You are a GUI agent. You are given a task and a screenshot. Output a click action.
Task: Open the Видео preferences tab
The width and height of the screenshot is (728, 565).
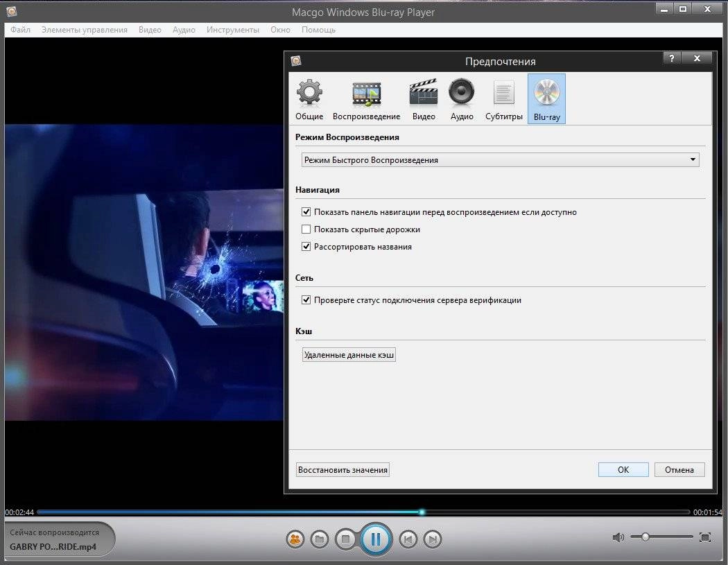424,99
